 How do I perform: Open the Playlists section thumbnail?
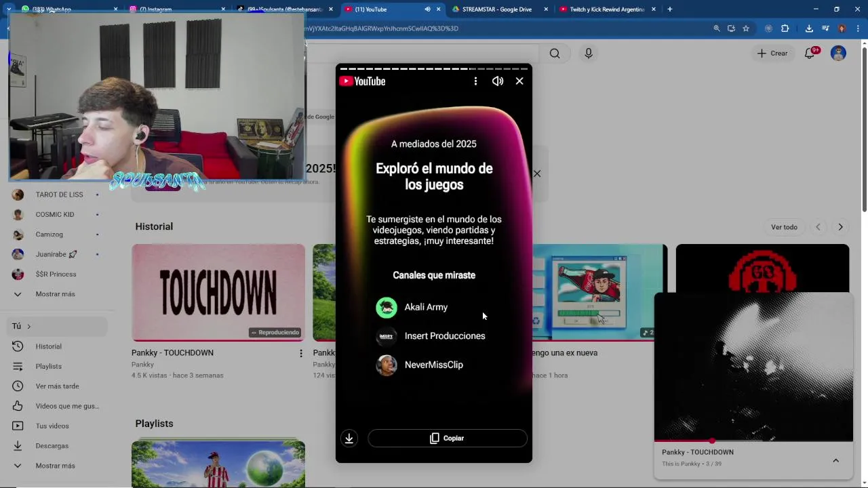(x=218, y=464)
